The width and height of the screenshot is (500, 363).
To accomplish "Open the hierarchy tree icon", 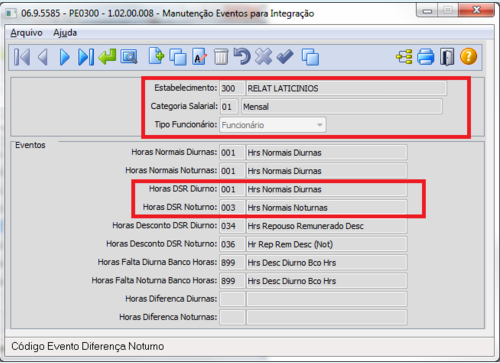I will 404,57.
